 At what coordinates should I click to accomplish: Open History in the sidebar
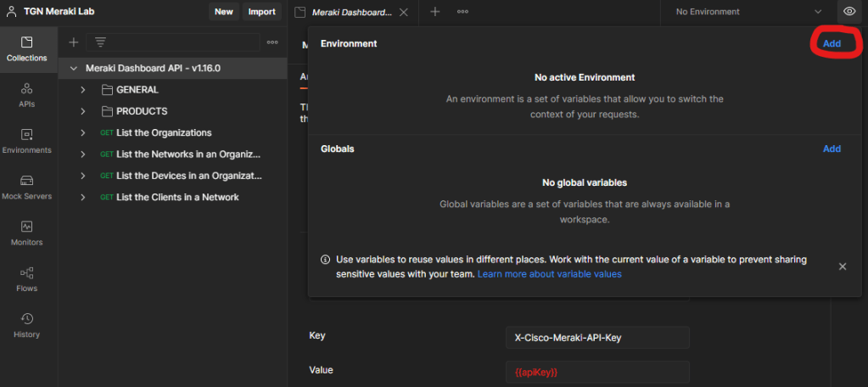[26, 325]
